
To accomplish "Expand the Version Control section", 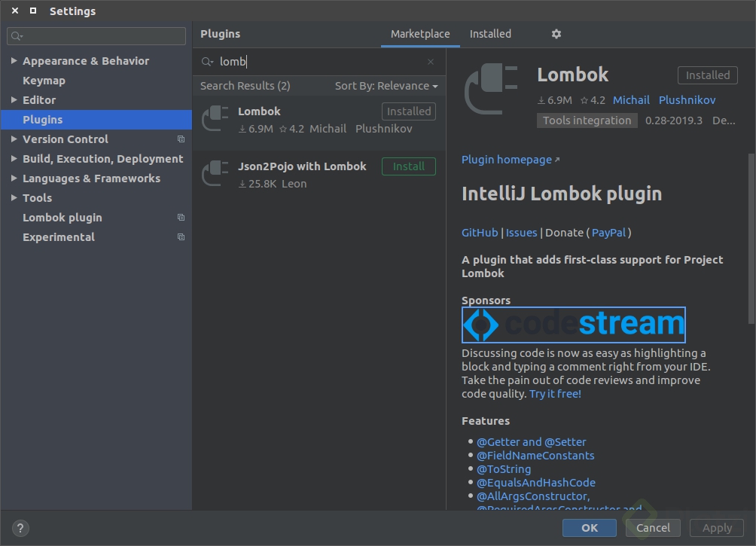I will point(14,139).
